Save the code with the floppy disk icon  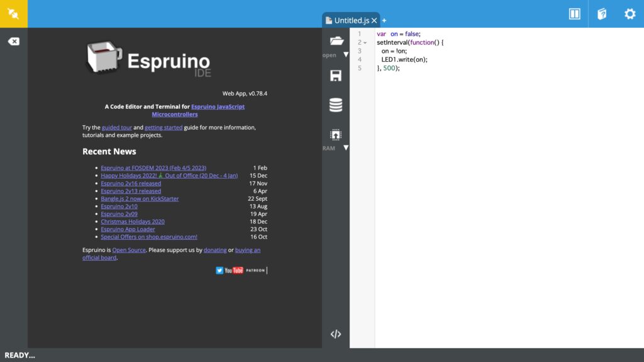[336, 76]
